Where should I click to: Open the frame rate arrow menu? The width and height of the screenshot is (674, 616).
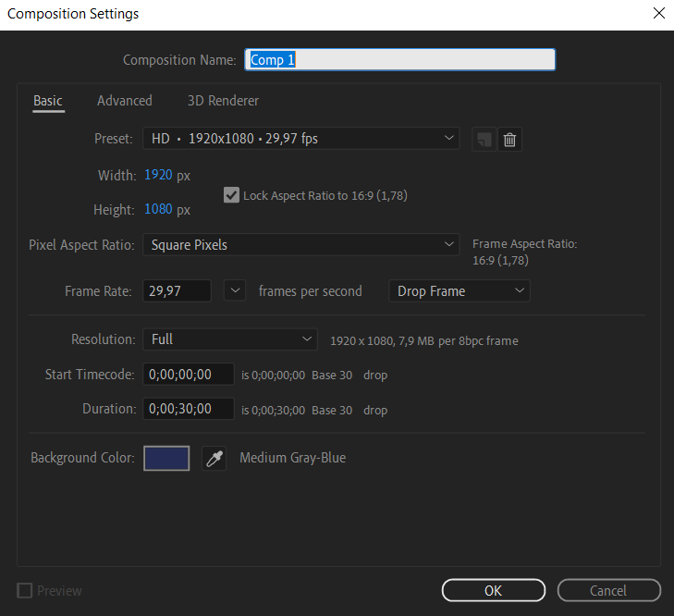[x=235, y=290]
